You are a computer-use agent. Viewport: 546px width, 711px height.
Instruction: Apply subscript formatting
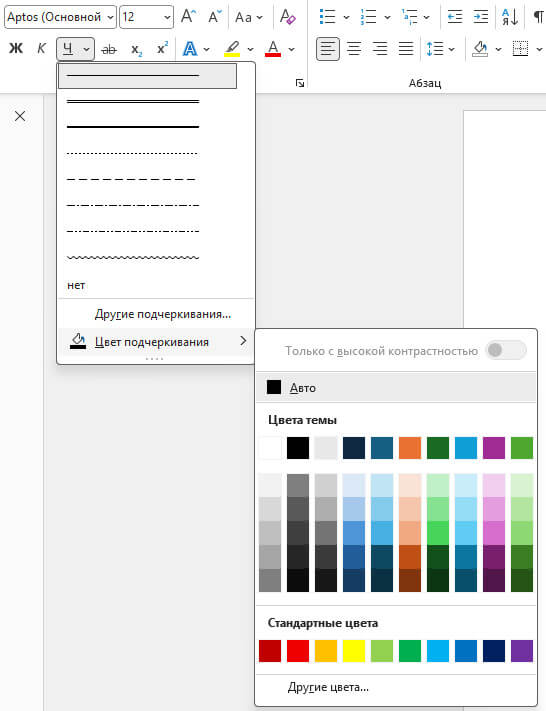point(136,49)
